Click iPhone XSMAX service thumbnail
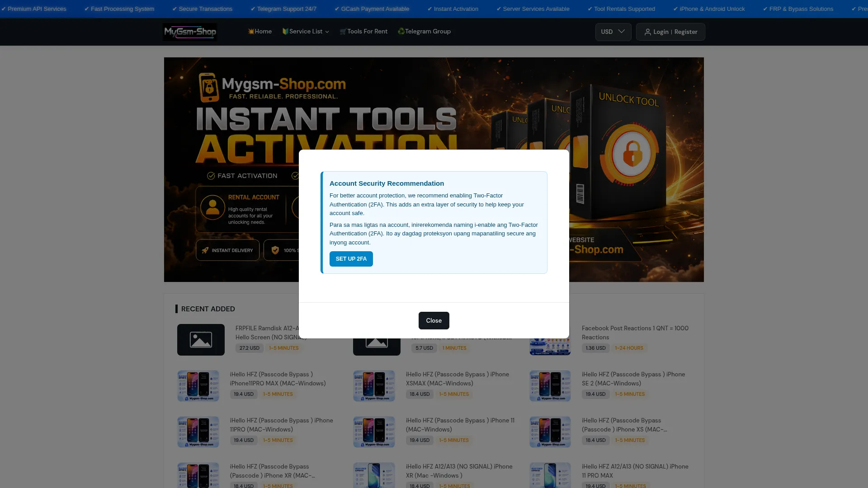868x488 pixels. [x=374, y=386]
